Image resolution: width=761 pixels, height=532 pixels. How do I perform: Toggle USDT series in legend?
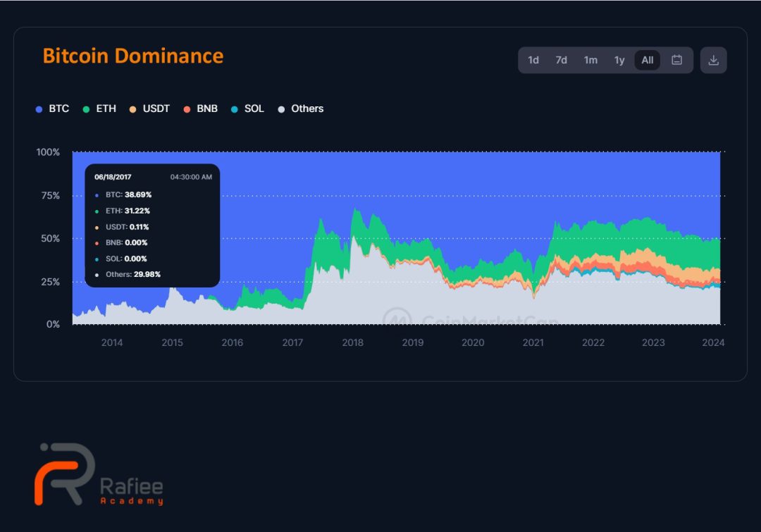tap(149, 109)
